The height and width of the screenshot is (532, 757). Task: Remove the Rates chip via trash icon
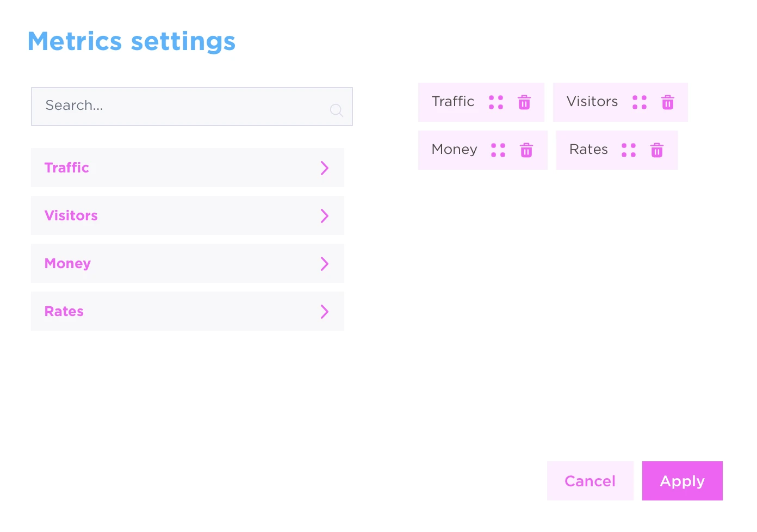tap(657, 150)
